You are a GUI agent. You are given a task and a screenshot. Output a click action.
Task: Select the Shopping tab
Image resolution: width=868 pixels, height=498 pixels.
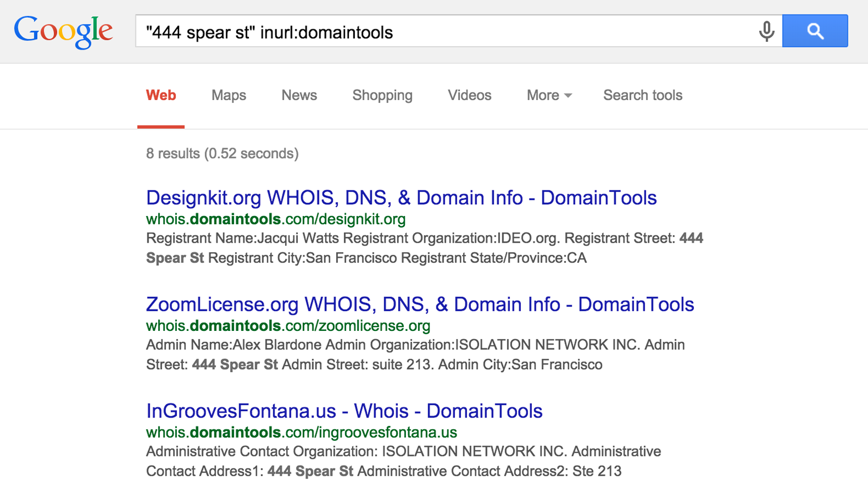pos(382,95)
